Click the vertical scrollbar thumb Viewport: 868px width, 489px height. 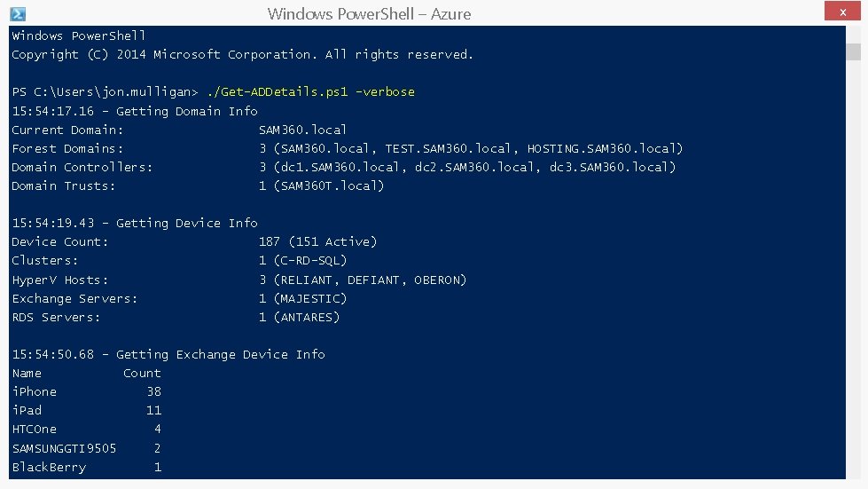[853, 52]
